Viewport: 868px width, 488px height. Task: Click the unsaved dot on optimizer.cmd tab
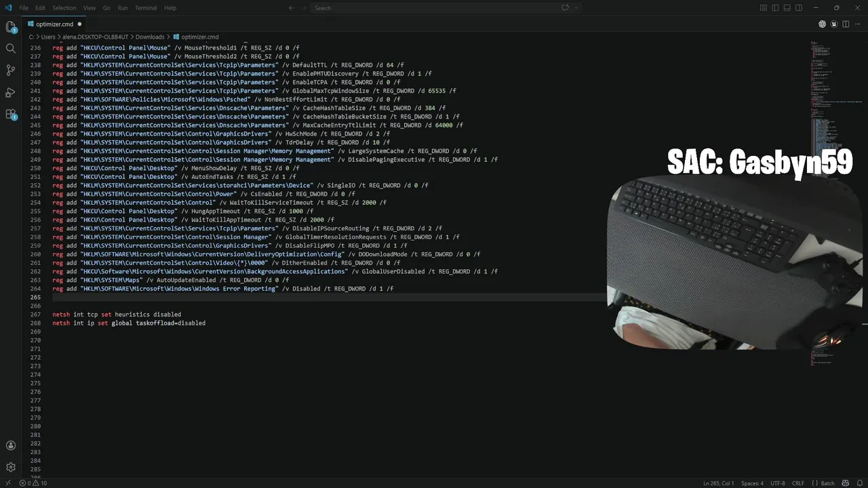tap(79, 24)
